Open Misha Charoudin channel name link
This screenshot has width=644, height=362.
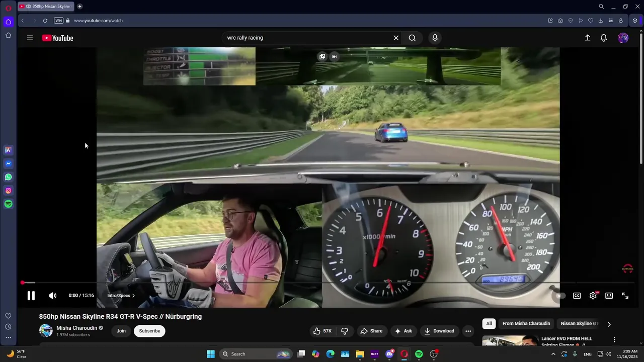76,328
